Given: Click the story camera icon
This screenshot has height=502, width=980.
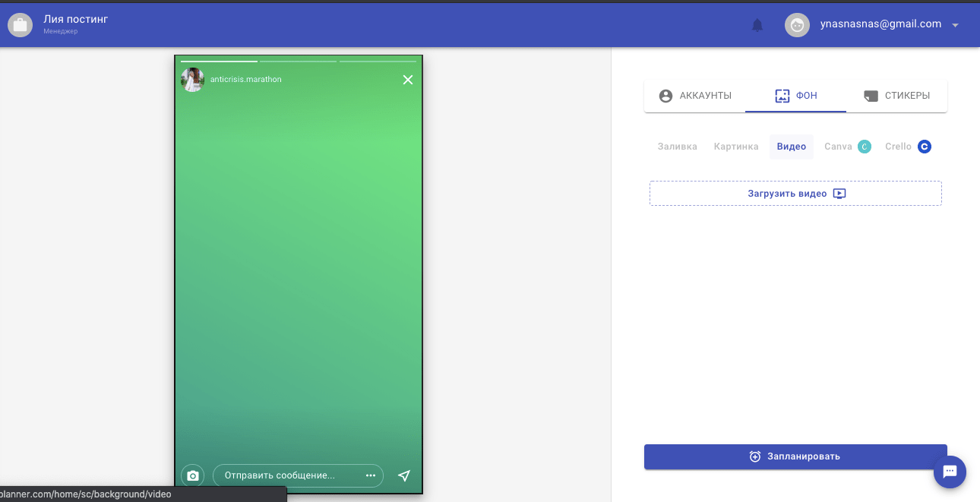Looking at the screenshot, I should coord(193,475).
